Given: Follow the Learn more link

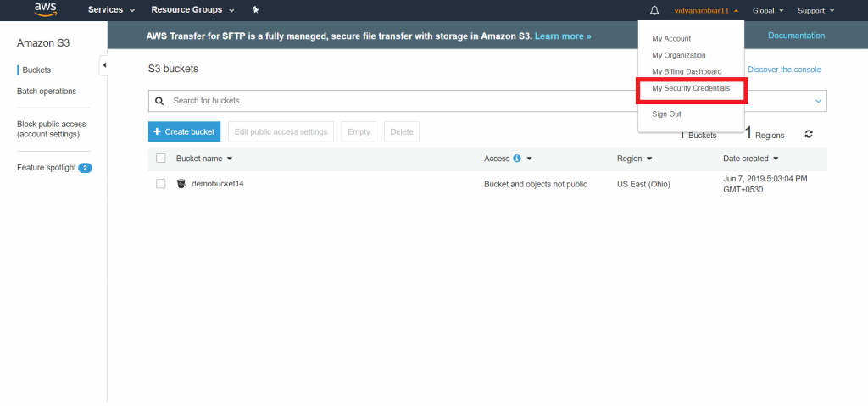Looking at the screenshot, I should [563, 36].
